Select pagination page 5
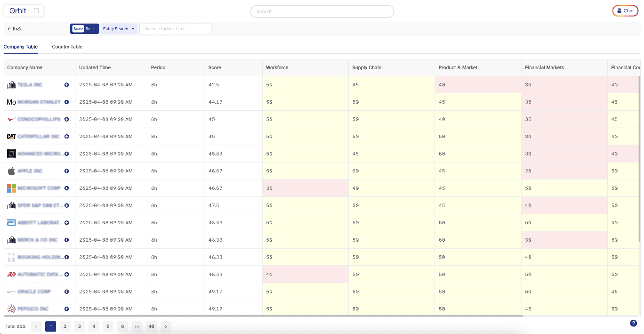This screenshot has width=644, height=334. [x=108, y=326]
